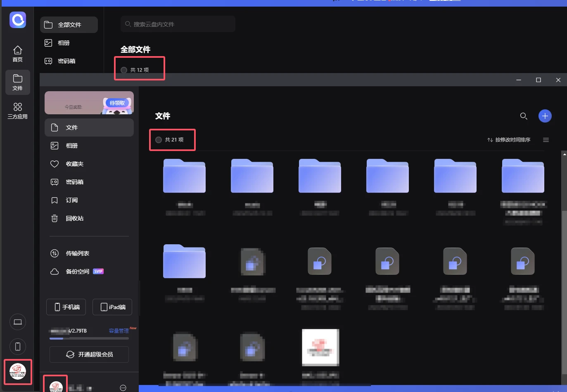The width and height of the screenshot is (567, 392).
Task: Click the storage usage progress bar
Action: (89, 338)
